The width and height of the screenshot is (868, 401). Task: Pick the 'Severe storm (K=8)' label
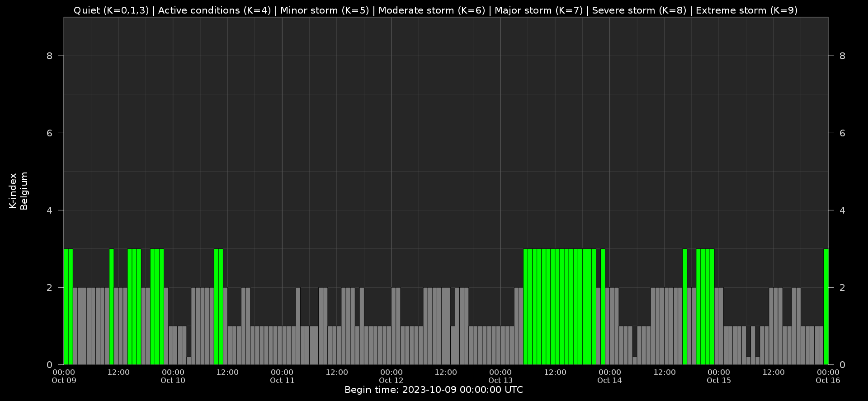pyautogui.click(x=639, y=10)
